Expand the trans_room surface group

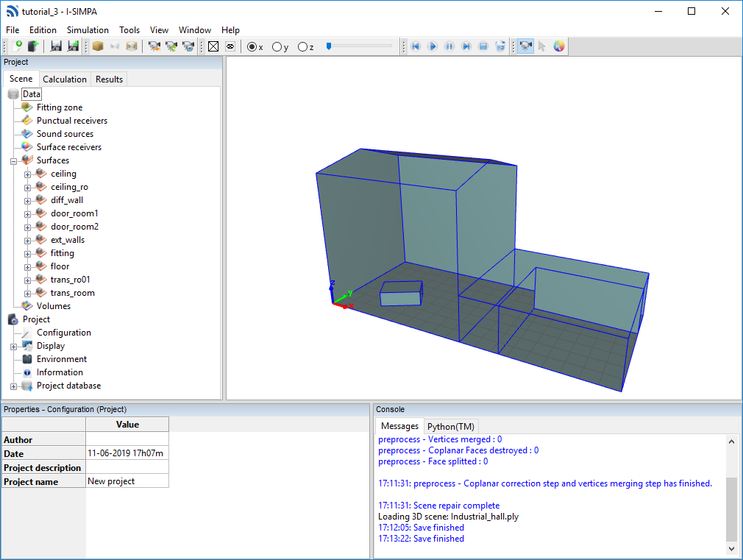click(27, 294)
